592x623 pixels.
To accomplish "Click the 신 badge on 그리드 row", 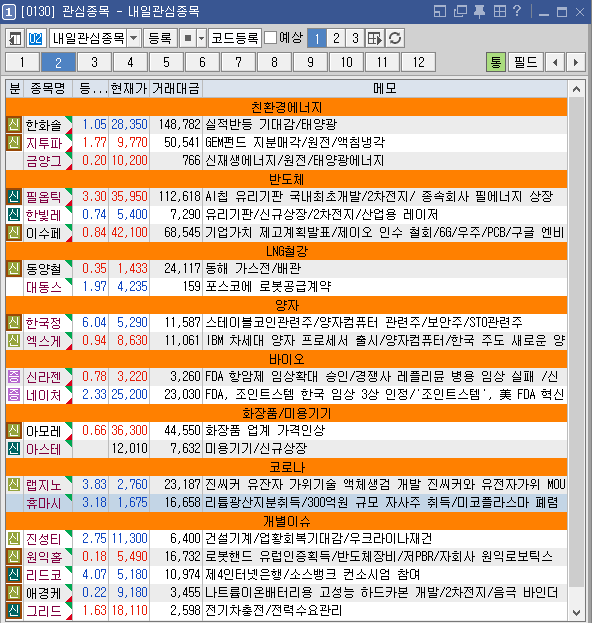I will point(14,611).
